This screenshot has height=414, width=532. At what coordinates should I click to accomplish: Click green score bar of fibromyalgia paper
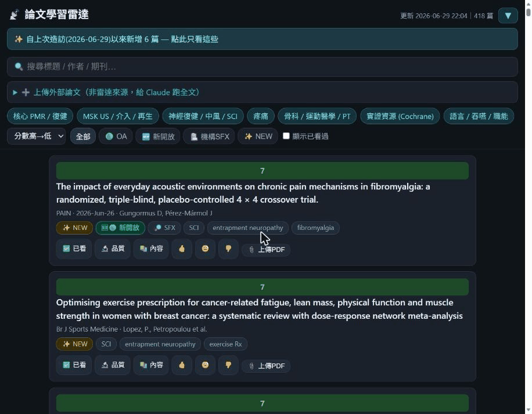(x=263, y=171)
